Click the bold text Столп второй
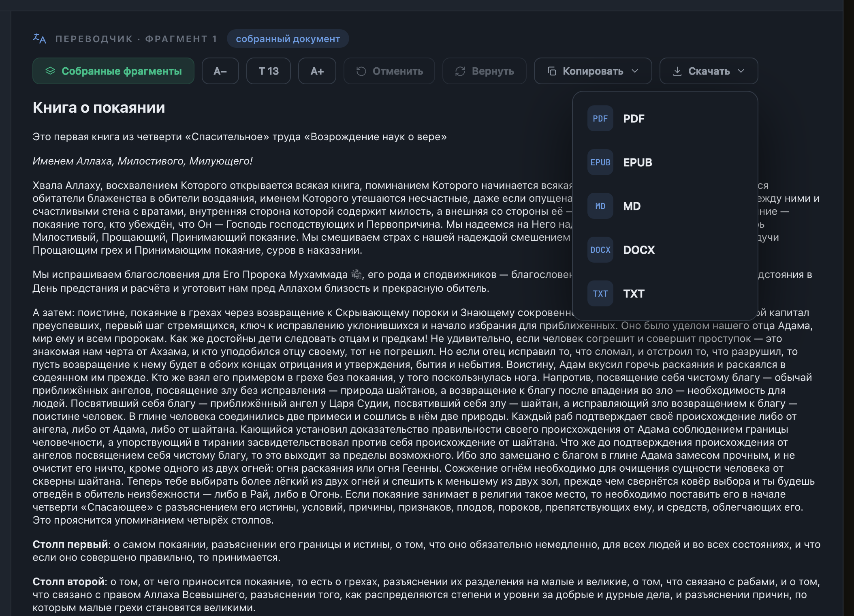Image resolution: width=854 pixels, height=616 pixels. pyautogui.click(x=68, y=582)
